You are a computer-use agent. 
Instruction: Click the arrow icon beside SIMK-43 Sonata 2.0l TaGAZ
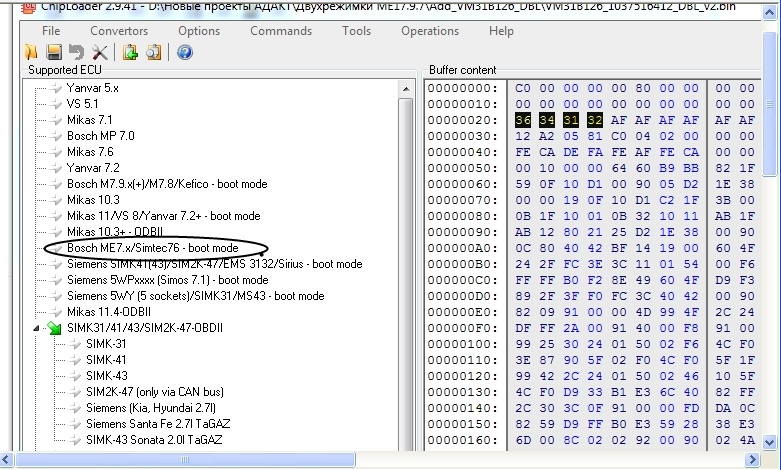tap(75, 440)
